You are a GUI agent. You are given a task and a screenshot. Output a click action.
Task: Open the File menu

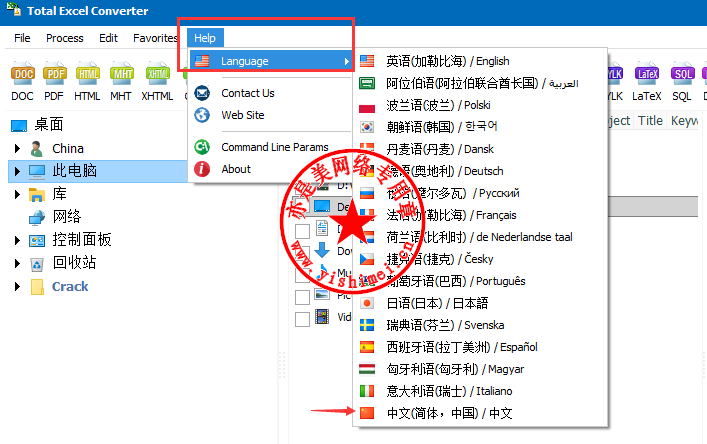pos(22,38)
